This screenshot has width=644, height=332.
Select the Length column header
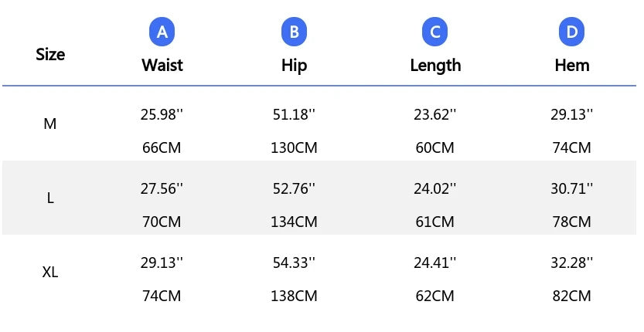tap(435, 65)
